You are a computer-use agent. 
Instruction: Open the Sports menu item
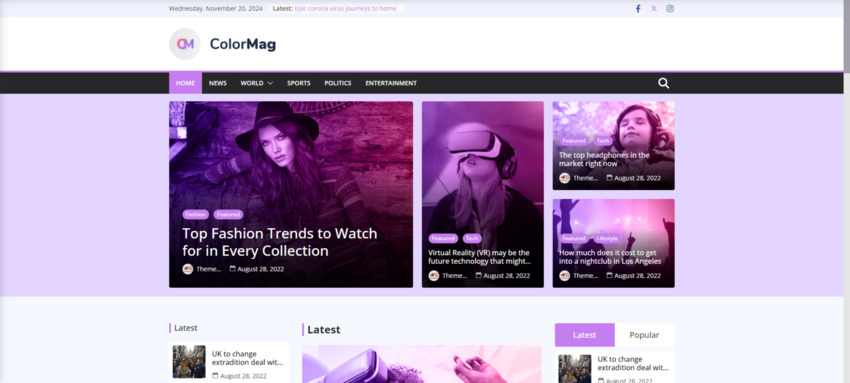299,83
